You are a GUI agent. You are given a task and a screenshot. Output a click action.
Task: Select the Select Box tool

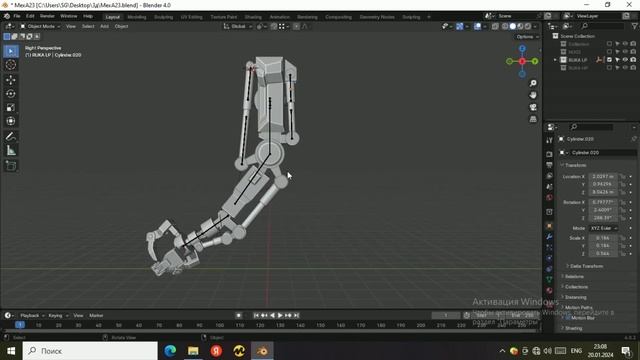[11, 51]
